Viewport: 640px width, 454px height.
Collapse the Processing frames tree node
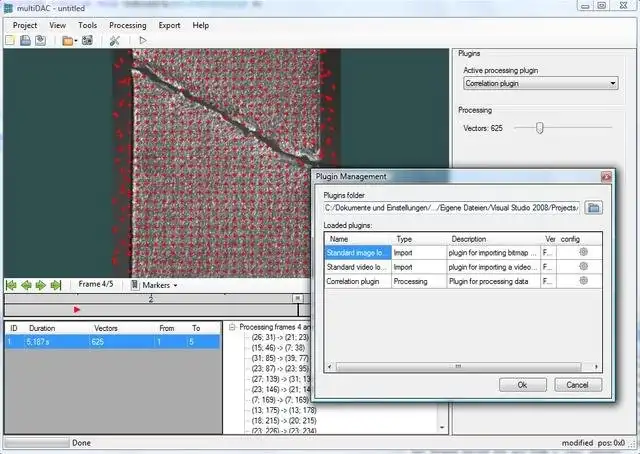(232, 327)
